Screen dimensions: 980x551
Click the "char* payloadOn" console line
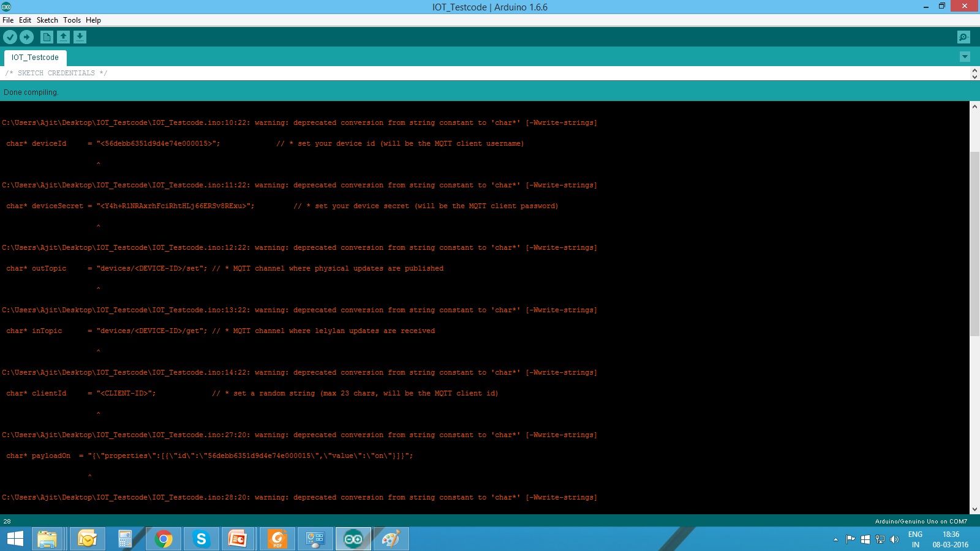coord(209,456)
